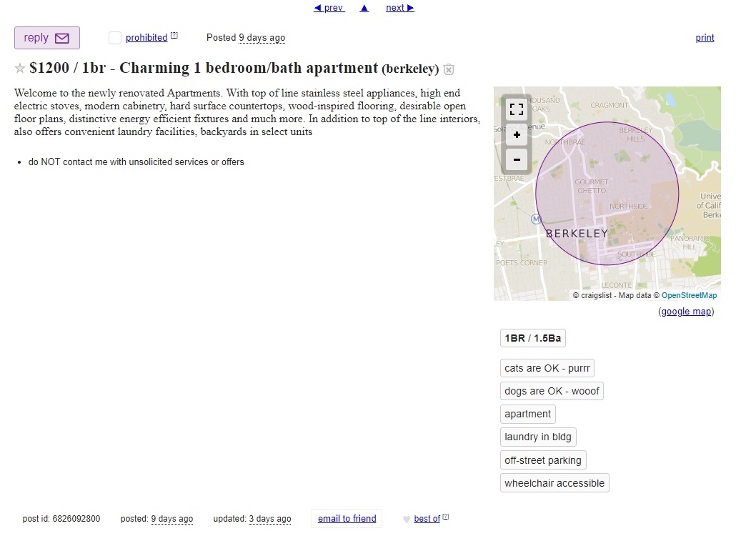Toggle fullscreen map view

click(516, 109)
